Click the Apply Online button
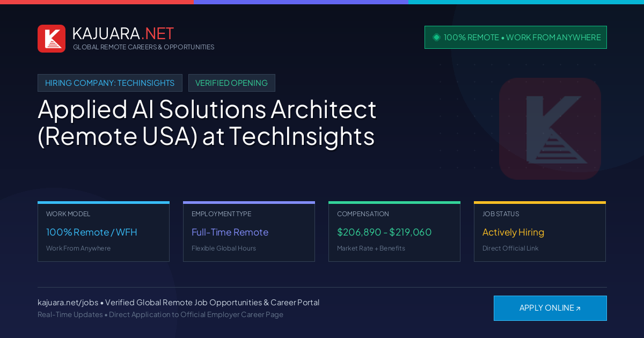This screenshot has width=644, height=338. [x=550, y=308]
